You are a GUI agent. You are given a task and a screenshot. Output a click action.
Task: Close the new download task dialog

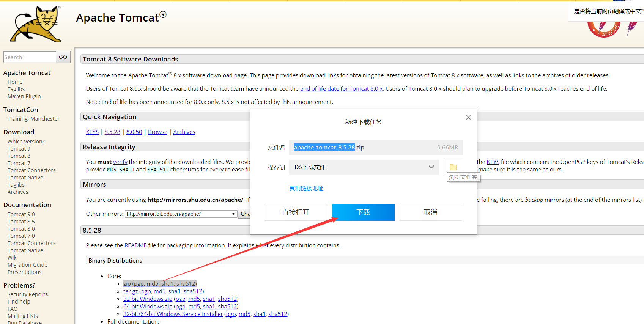[468, 117]
